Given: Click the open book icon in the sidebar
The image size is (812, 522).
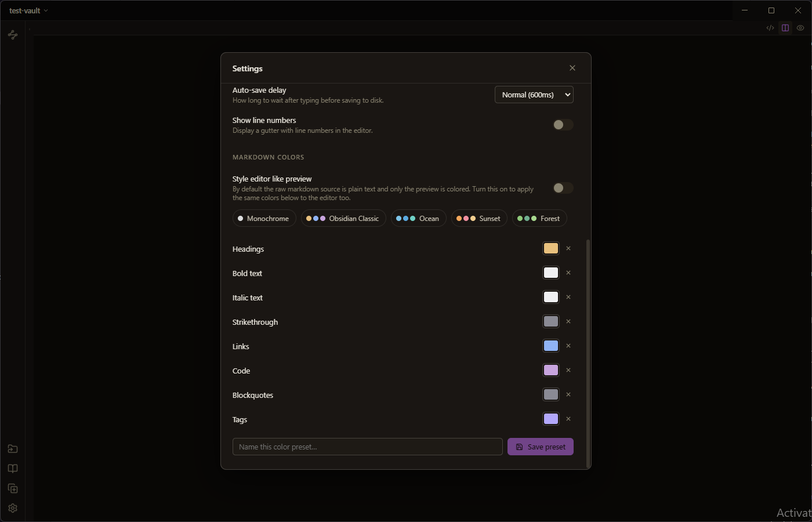Looking at the screenshot, I should coord(13,469).
